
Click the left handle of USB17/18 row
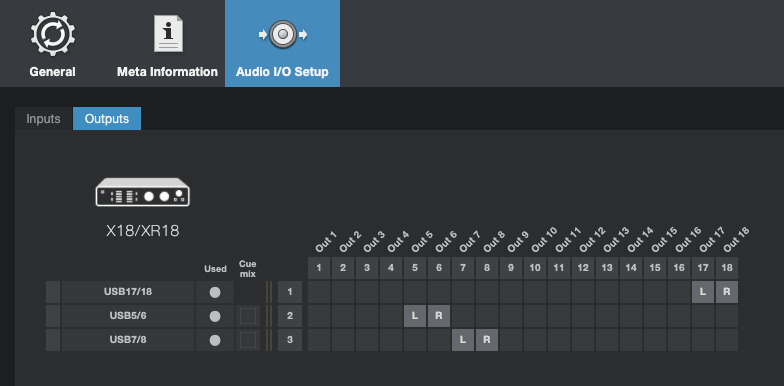click(x=53, y=292)
